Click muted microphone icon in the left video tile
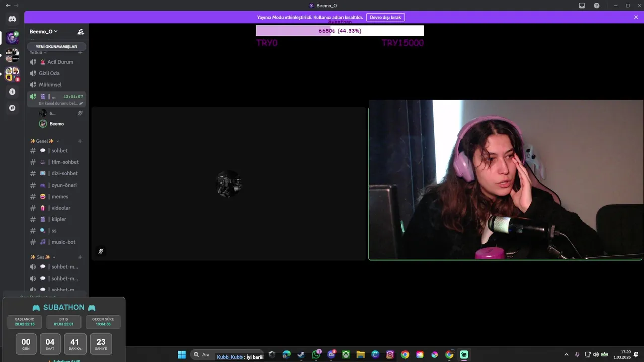This screenshot has height=362, width=644. click(x=101, y=251)
